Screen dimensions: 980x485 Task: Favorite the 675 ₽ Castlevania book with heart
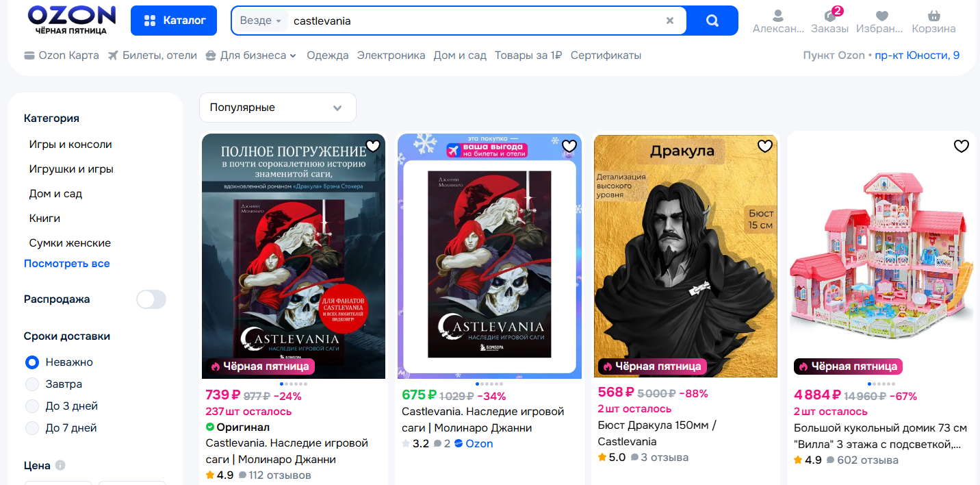tap(569, 145)
